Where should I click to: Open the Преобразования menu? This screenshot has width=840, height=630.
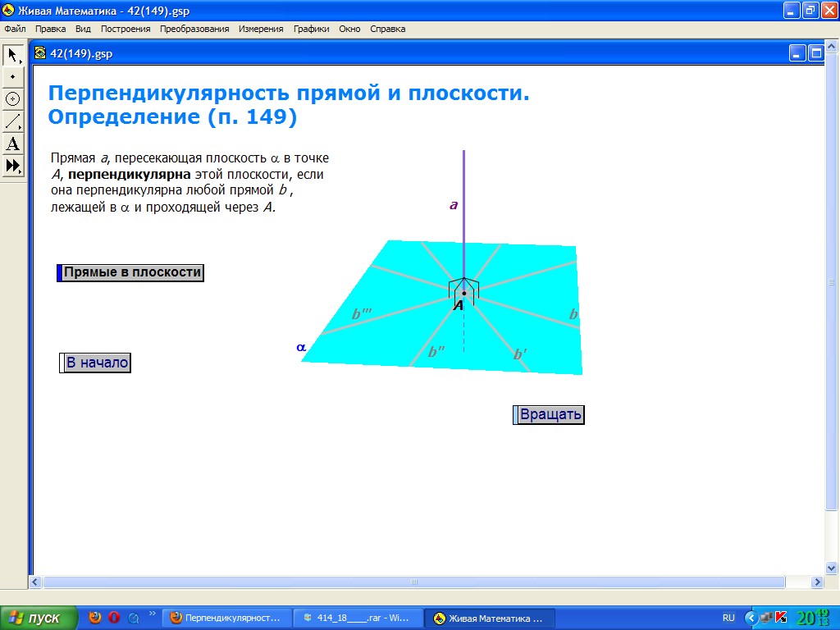tap(194, 29)
